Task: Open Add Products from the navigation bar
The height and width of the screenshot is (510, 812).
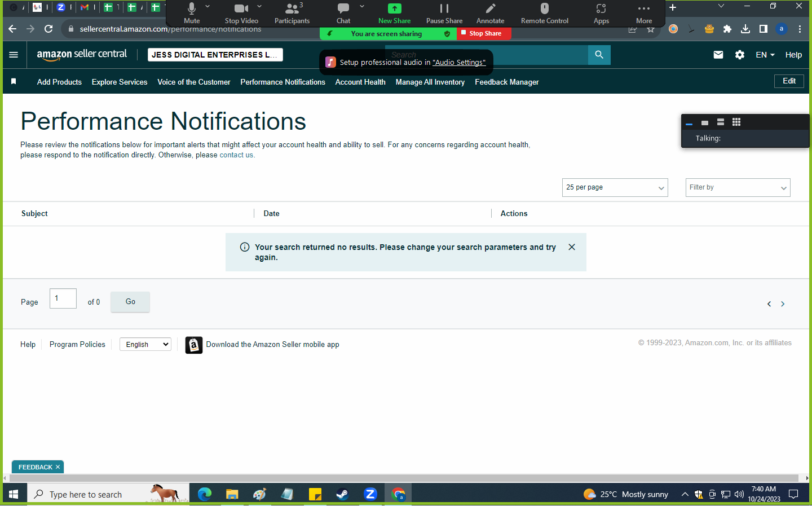Action: coord(59,82)
